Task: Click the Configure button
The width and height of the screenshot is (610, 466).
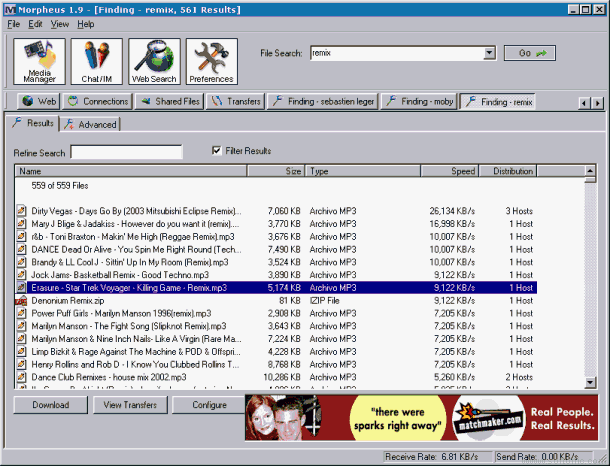Action: pos(209,405)
